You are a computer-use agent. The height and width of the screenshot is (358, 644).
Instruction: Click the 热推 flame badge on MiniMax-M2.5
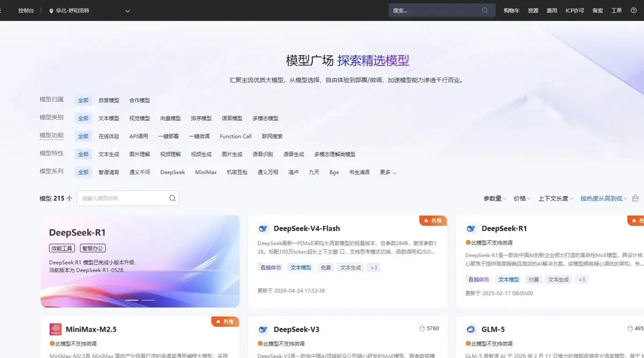(x=225, y=322)
